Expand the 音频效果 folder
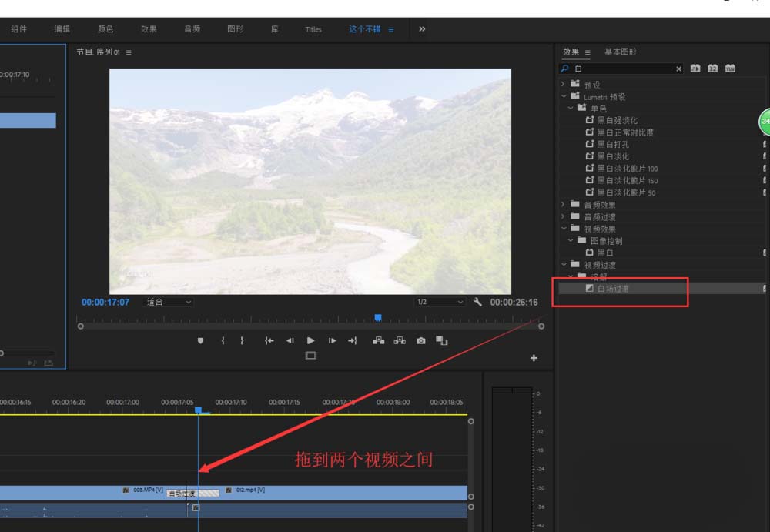 564,204
